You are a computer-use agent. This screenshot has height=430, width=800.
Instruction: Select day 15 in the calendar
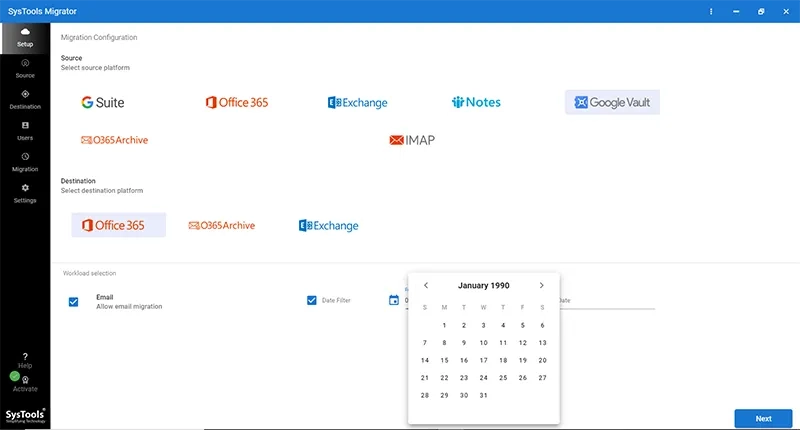[x=444, y=360]
